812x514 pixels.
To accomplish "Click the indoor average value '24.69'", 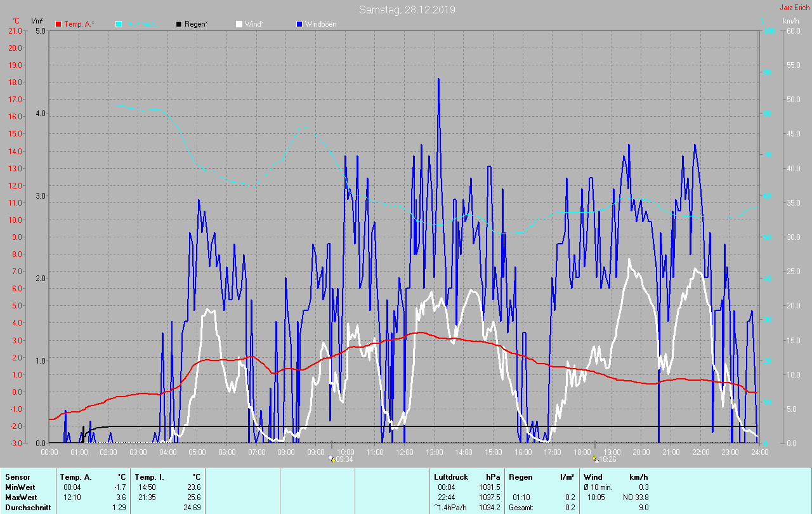I will click(192, 508).
